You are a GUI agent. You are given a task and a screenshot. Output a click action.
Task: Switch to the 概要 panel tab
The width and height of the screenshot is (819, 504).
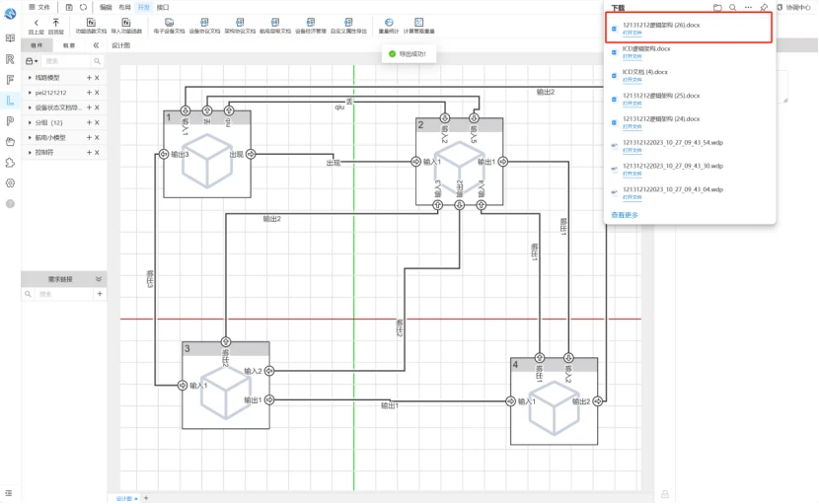coord(69,45)
